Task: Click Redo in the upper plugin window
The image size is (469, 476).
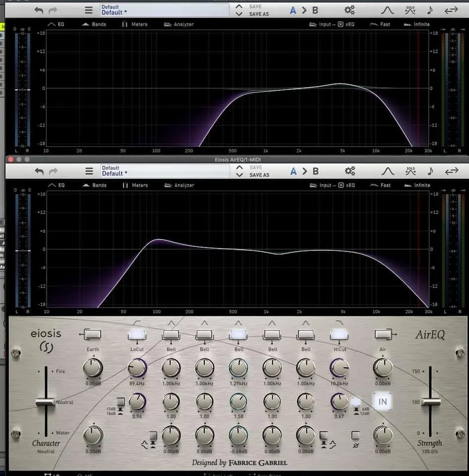Action: coord(53,10)
